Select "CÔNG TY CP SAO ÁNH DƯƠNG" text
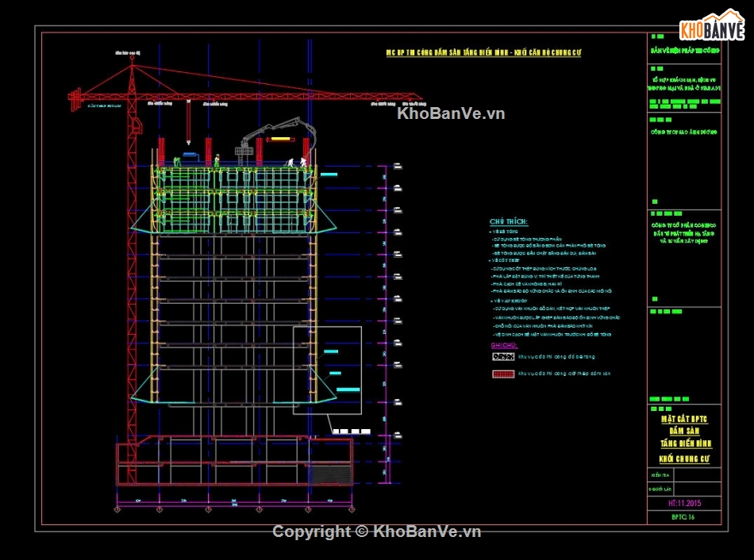Screen dimensions: 754x560 pyautogui.click(x=683, y=132)
